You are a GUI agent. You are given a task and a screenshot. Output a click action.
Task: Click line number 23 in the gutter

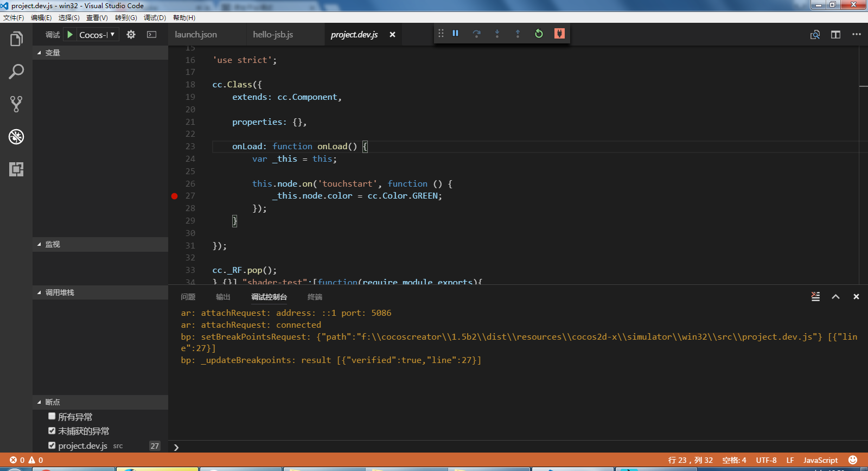pos(190,147)
